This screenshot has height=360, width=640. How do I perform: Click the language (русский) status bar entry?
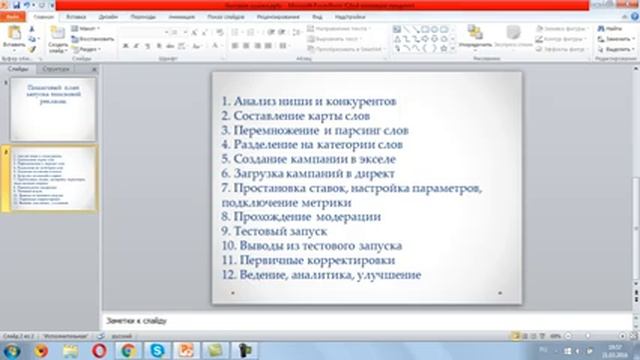click(122, 336)
